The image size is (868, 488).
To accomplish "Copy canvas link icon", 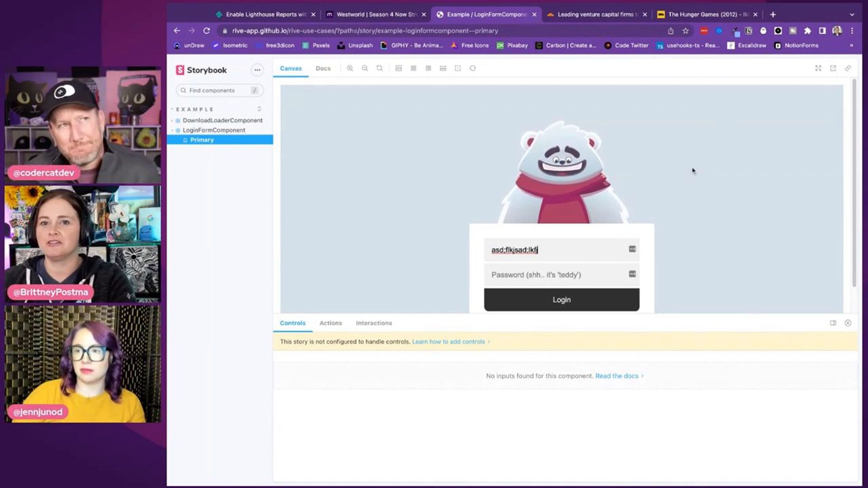I will pos(848,68).
